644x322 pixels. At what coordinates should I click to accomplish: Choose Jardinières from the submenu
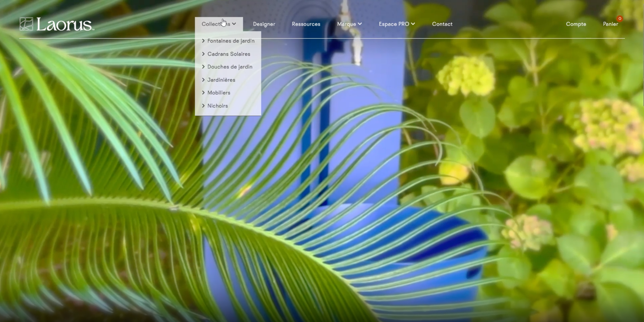coord(218,80)
